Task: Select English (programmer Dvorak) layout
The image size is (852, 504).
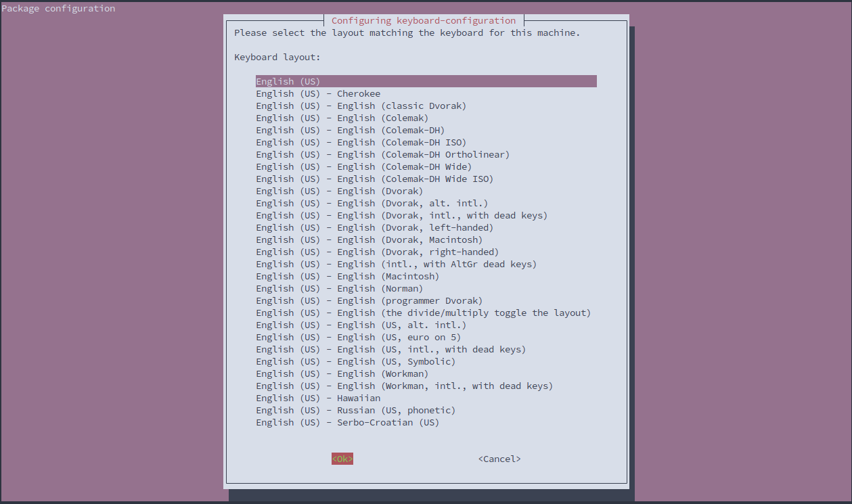Action: click(369, 300)
